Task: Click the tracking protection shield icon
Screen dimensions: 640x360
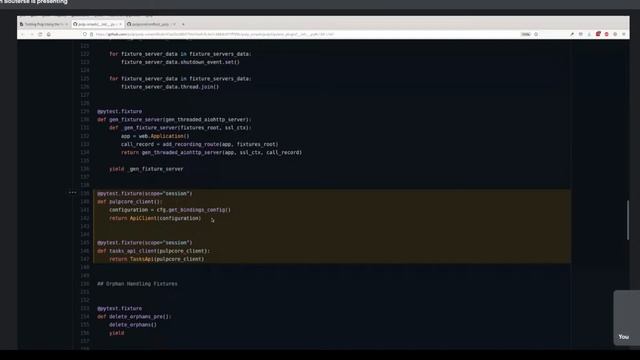Action: point(85,34)
